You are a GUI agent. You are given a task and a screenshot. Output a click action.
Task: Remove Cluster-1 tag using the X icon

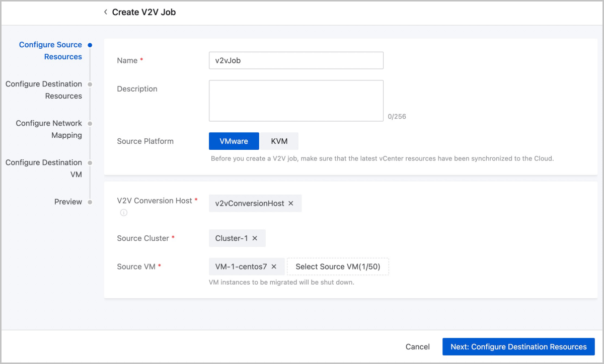tap(255, 238)
